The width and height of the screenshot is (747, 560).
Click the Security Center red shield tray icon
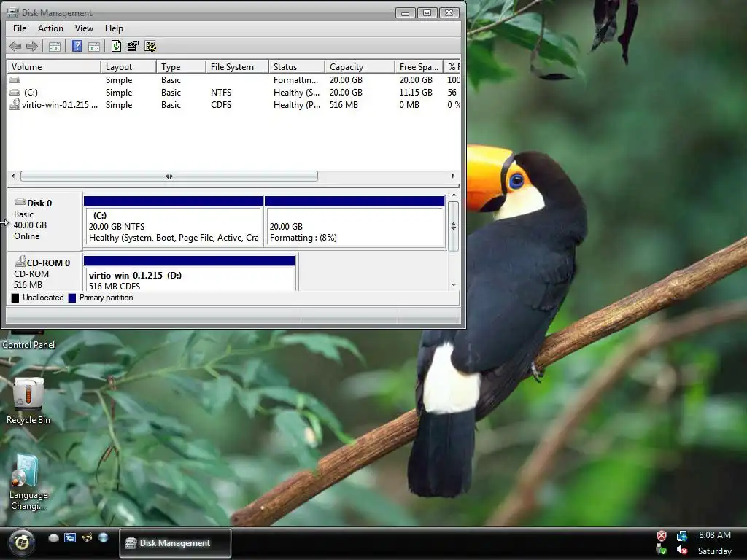click(662, 536)
